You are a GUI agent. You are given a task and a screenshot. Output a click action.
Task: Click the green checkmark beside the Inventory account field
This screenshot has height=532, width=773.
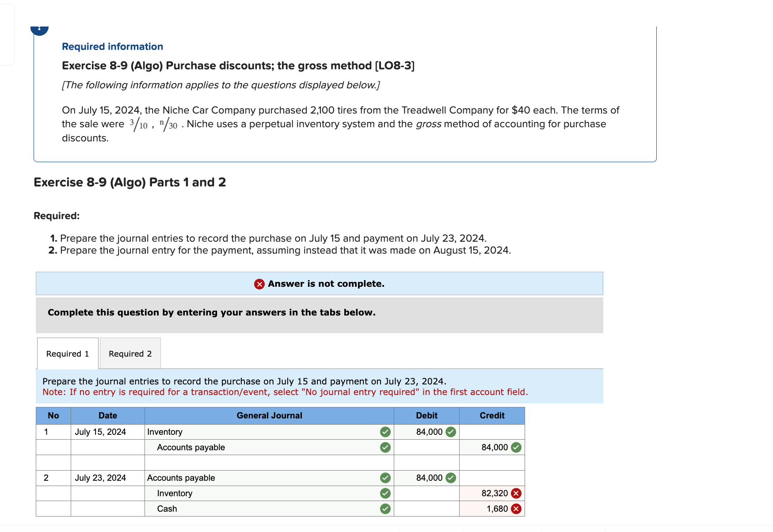click(x=385, y=432)
